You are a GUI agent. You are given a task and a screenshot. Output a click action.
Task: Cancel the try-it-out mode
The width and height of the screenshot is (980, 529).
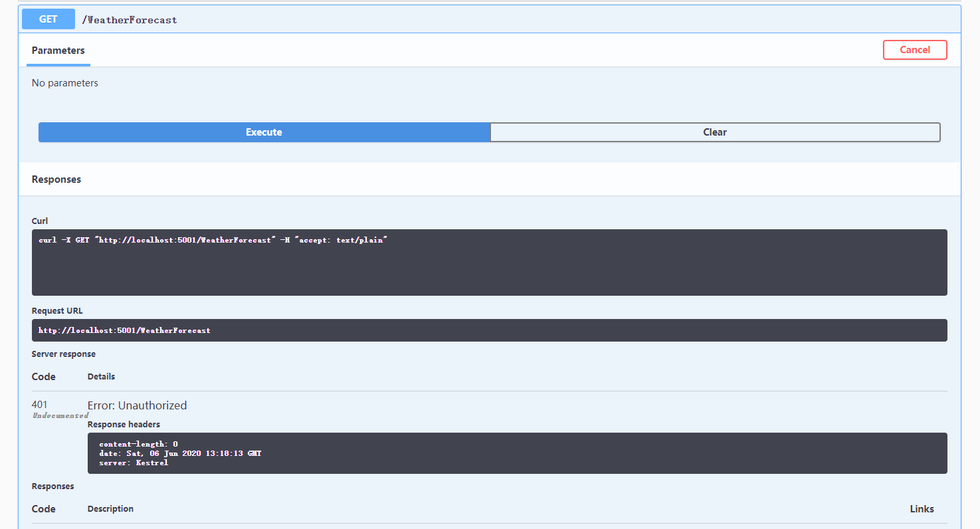point(915,50)
